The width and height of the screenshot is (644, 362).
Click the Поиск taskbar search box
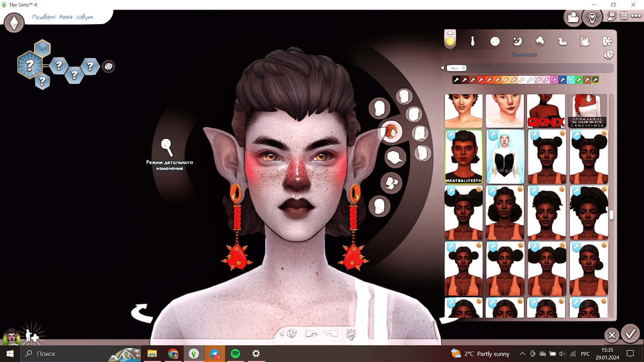pyautogui.click(x=80, y=354)
